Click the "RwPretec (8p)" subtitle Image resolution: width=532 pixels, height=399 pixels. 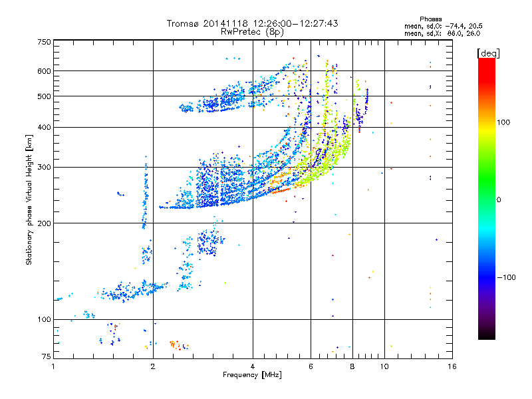click(252, 32)
